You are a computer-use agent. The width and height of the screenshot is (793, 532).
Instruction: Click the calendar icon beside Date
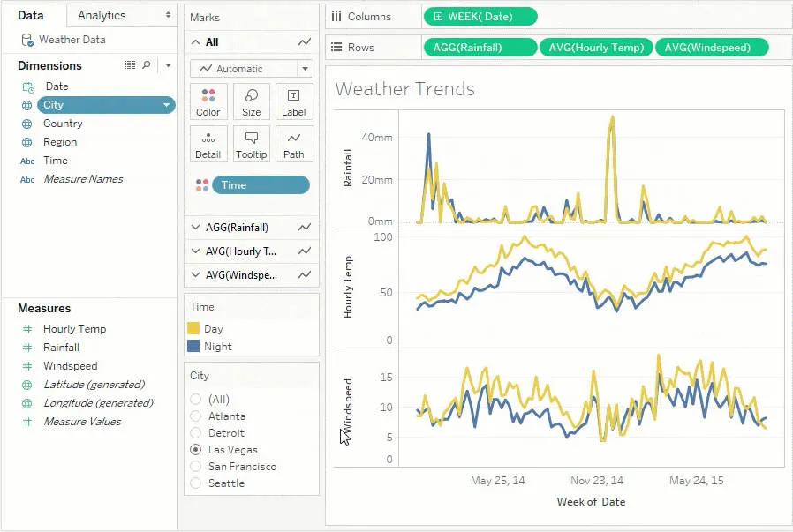[x=27, y=86]
